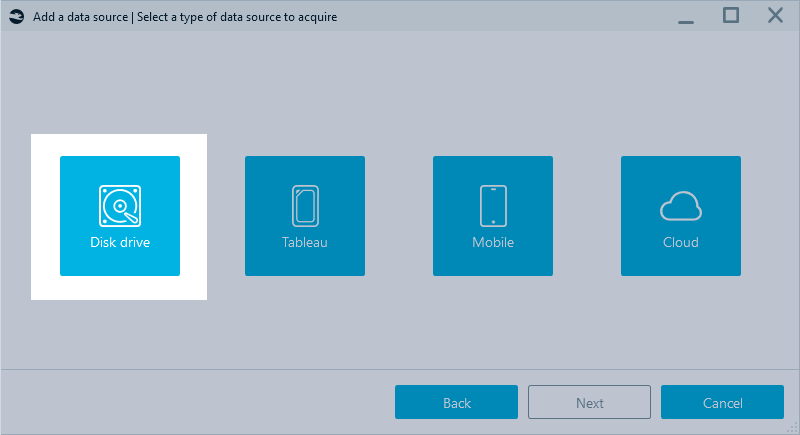Choose the Tableau data source tile
800x435 pixels.
(305, 216)
